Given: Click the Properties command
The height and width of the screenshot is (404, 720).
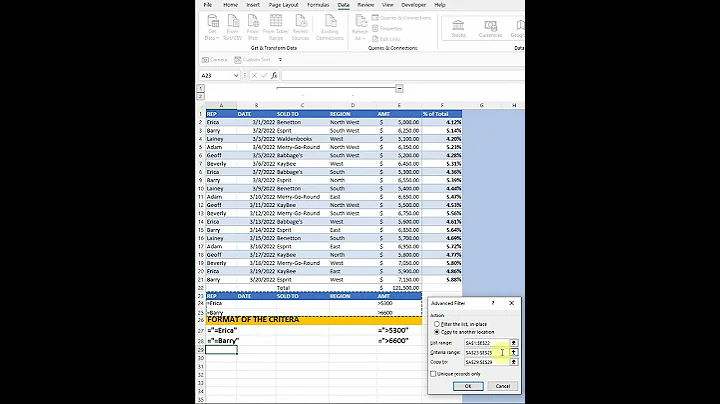Looking at the screenshot, I should click(387, 28).
